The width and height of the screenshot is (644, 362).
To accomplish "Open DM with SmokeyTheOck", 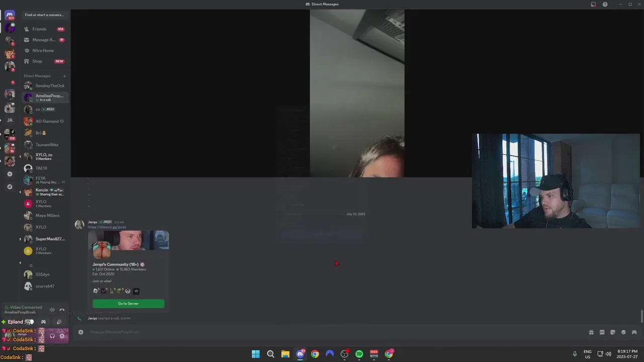I will (x=45, y=85).
